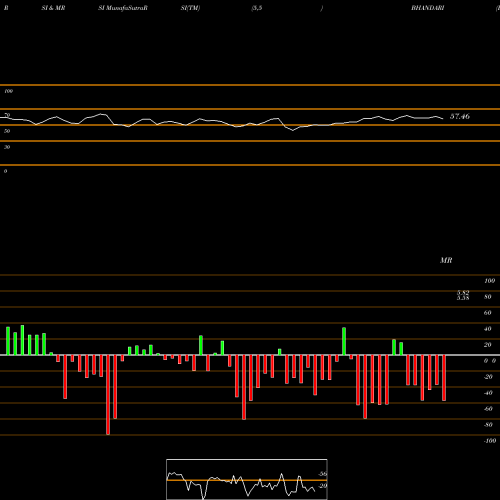Click the last red bar on the right
500x500 pixels.
pos(444,378)
